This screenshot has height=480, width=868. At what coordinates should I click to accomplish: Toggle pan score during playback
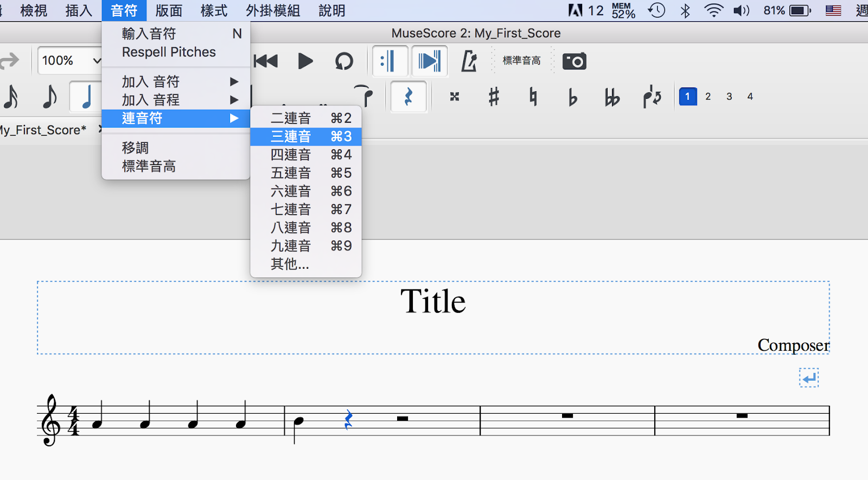430,61
